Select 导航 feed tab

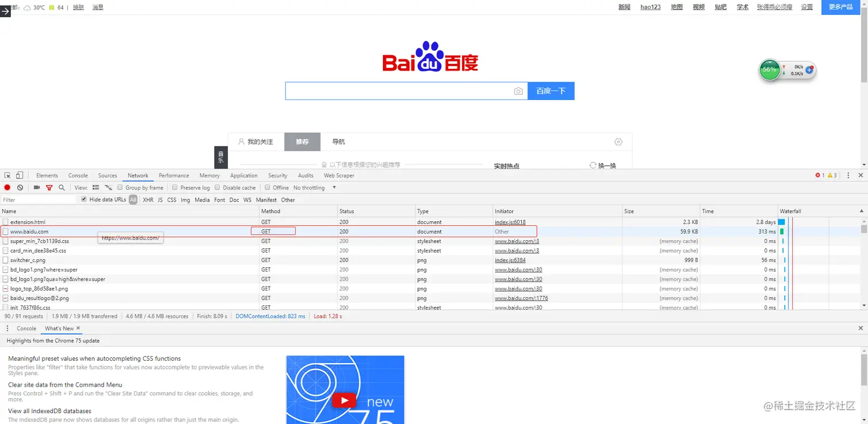(339, 141)
